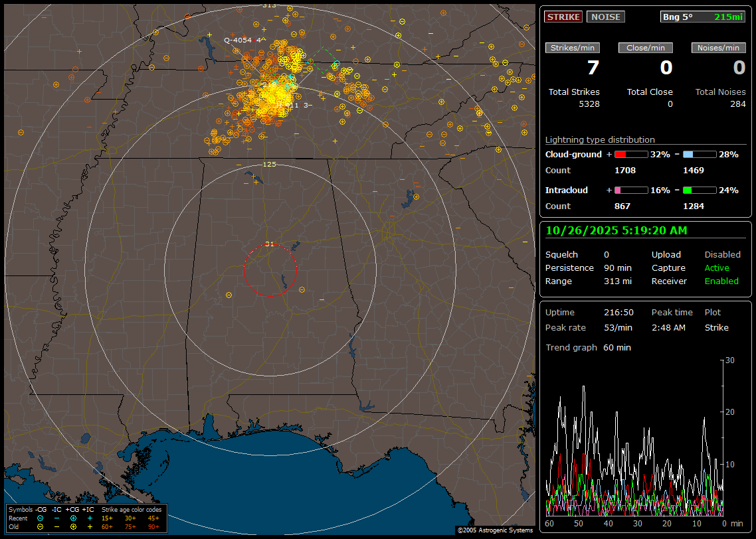Click the old positive CG legend symbol
Image resolution: width=756 pixels, height=539 pixels.
(73, 526)
